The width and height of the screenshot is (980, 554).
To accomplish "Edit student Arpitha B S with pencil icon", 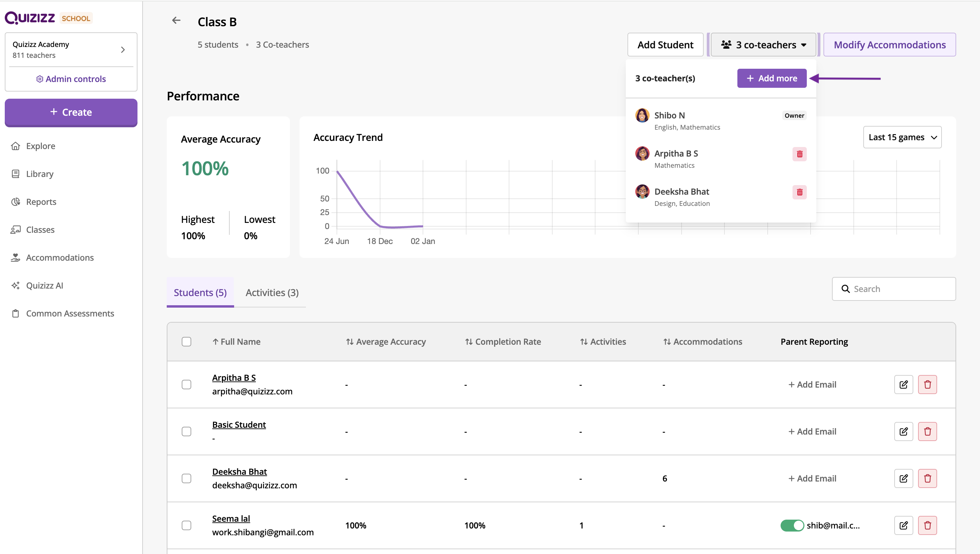I will tap(903, 384).
